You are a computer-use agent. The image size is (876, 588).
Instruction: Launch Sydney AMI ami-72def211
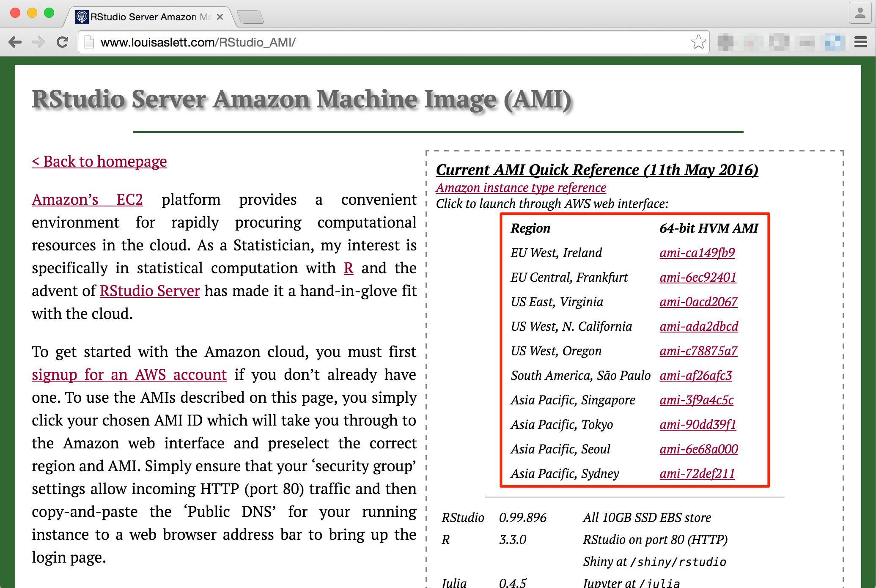(x=697, y=474)
